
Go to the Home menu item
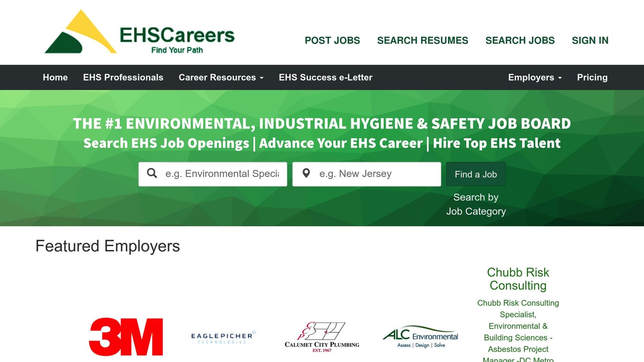pos(55,78)
